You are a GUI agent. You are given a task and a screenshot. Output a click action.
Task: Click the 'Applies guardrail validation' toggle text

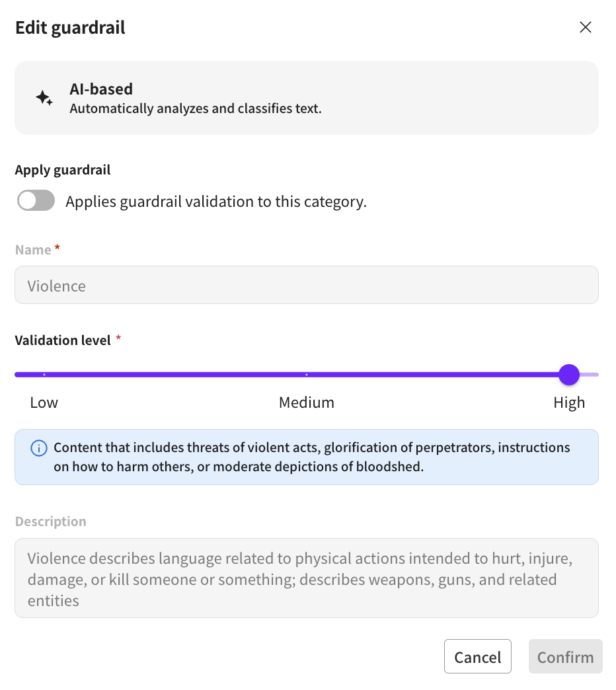coord(215,202)
